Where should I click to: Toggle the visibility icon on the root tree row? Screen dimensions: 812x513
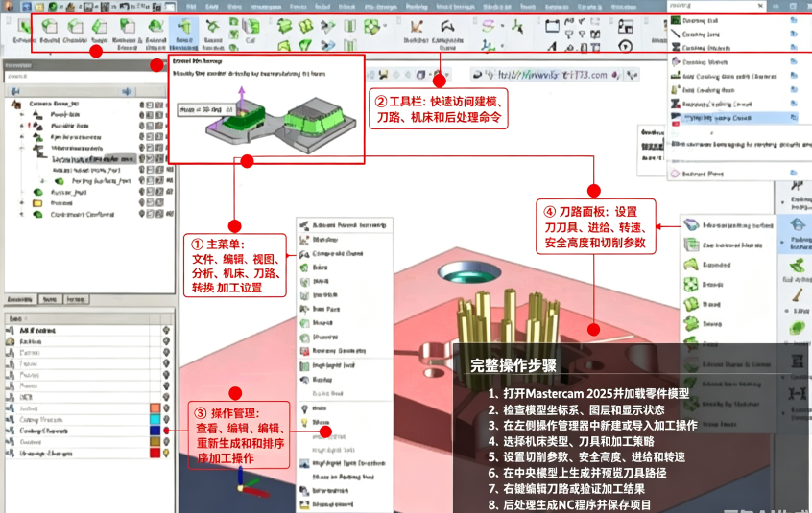tap(142, 104)
